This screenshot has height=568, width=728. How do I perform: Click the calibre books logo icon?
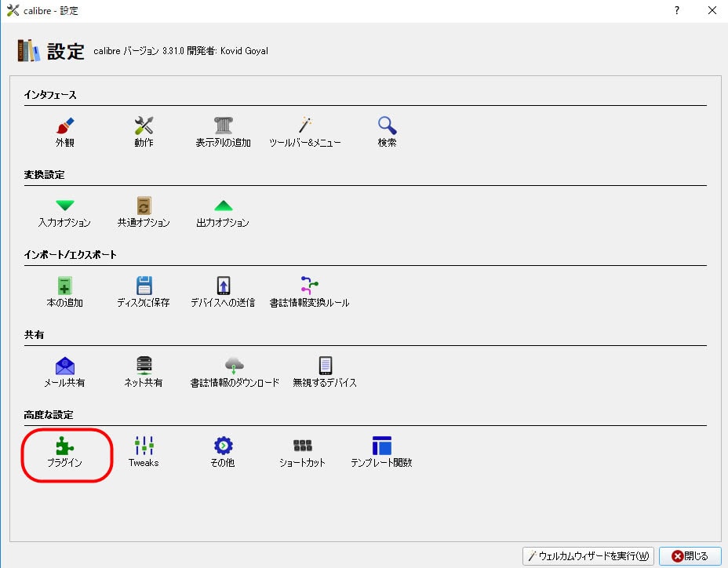click(29, 50)
